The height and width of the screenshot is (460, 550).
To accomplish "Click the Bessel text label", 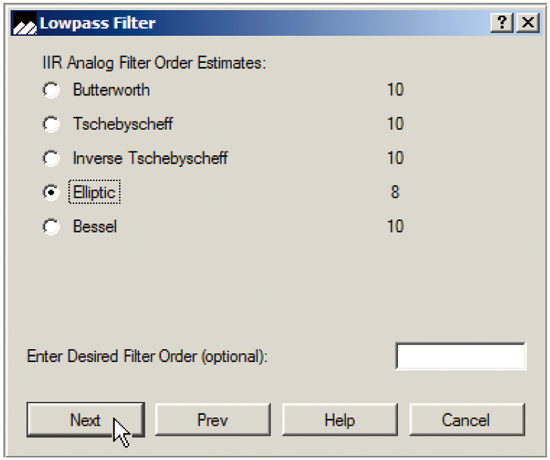I will click(95, 226).
